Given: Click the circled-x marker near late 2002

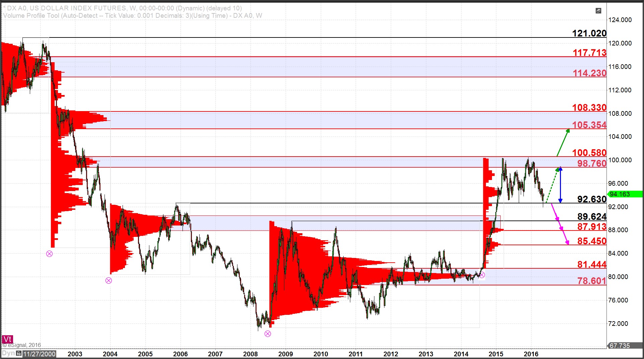Looking at the screenshot, I should pyautogui.click(x=49, y=254).
